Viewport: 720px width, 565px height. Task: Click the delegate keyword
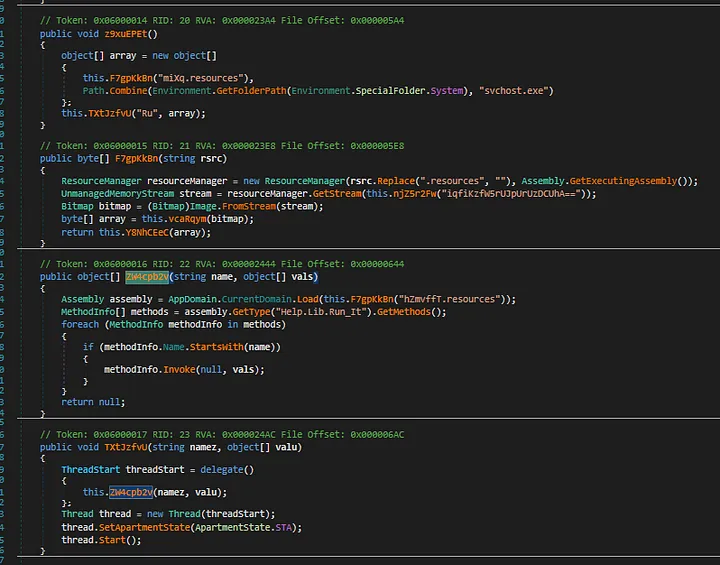(222, 470)
